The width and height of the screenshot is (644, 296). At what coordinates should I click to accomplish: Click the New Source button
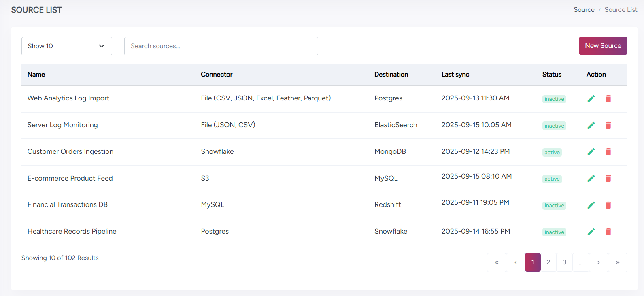(603, 46)
